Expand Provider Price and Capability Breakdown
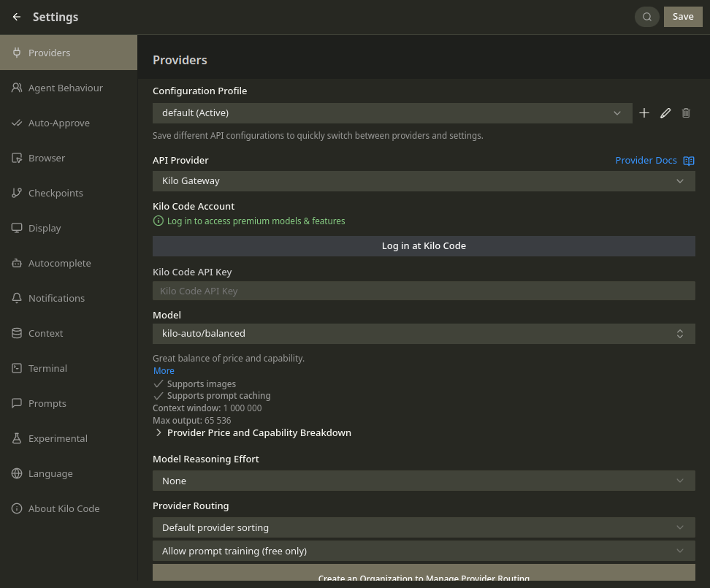The height and width of the screenshot is (588, 710). (253, 432)
